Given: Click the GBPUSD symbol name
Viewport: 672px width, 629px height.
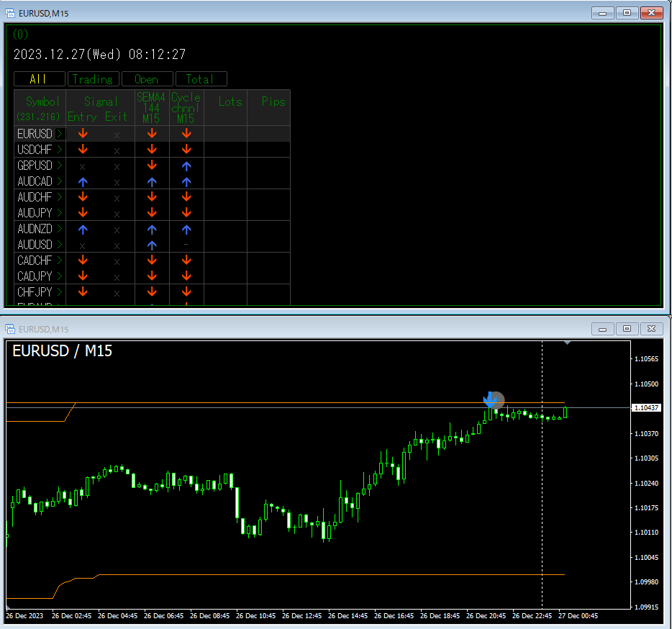Looking at the screenshot, I should (x=35, y=166).
